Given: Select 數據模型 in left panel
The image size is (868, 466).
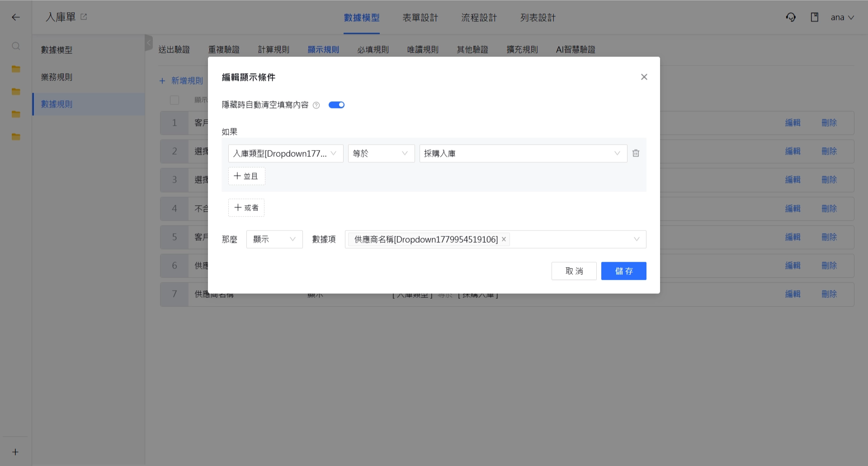Looking at the screenshot, I should (89, 50).
